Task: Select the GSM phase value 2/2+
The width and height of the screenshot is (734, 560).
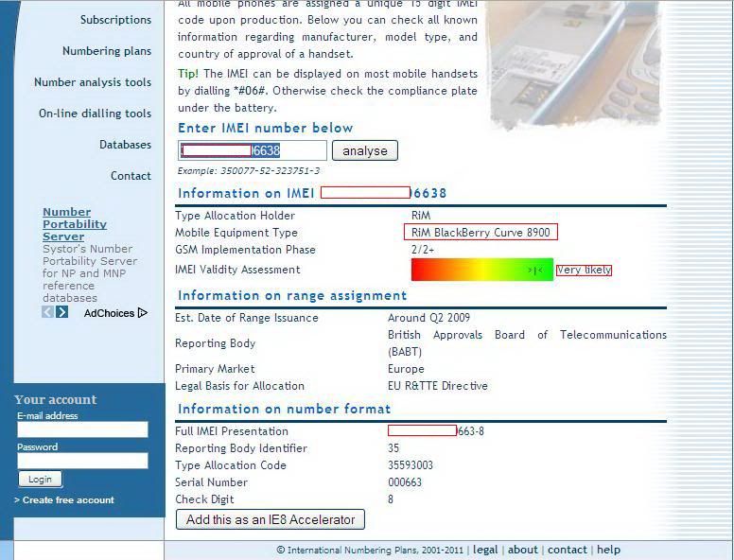Action: pyautogui.click(x=423, y=250)
